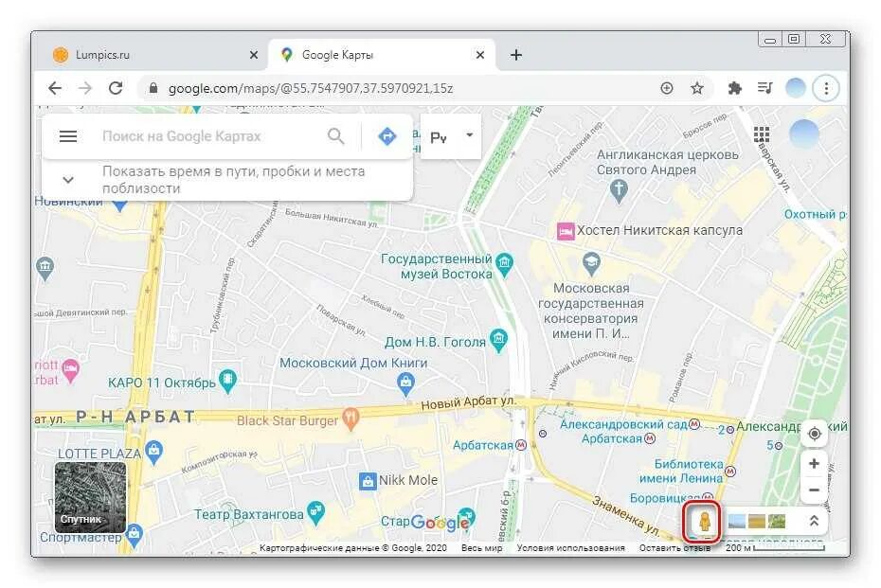This screenshot has width=881, height=588.
Task: Open the Google account avatar on the map
Action: (x=803, y=134)
